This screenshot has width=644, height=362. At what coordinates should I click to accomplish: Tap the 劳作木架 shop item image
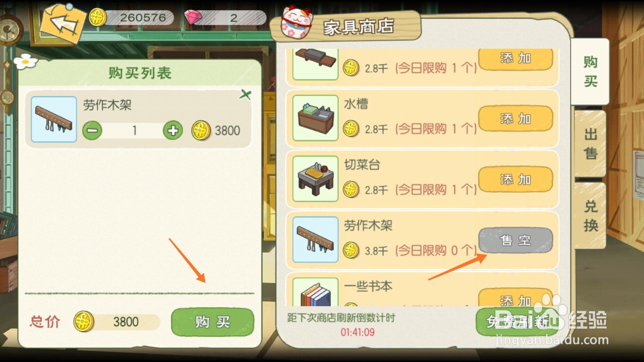[x=316, y=240]
